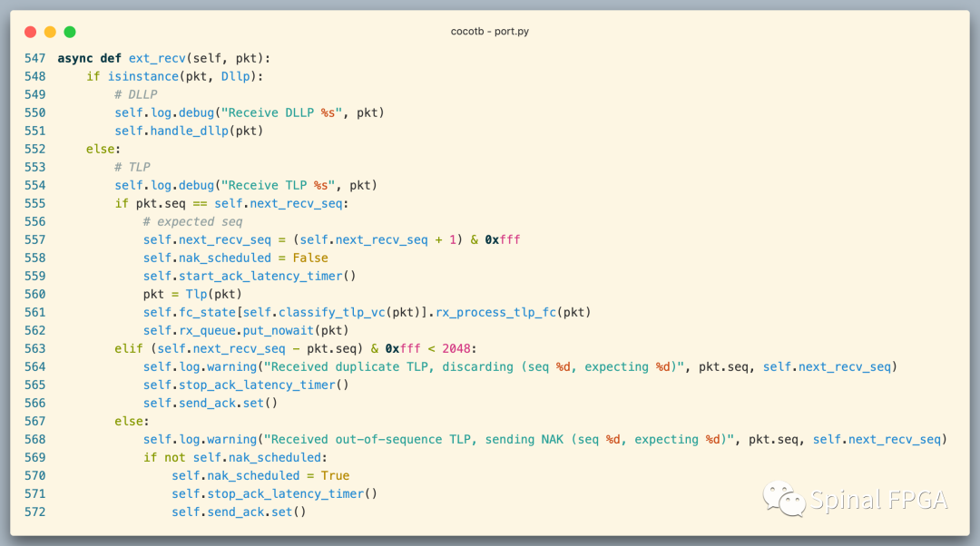Click 'True' on line 570

coord(335,474)
